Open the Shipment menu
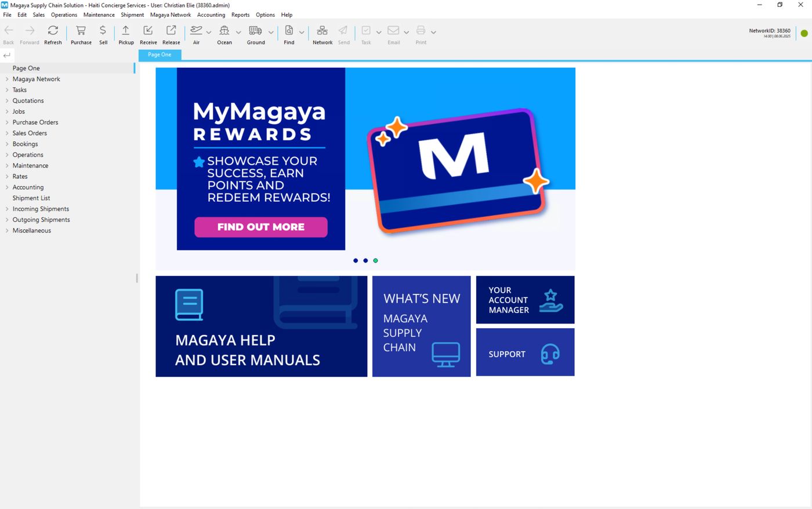 (x=132, y=15)
